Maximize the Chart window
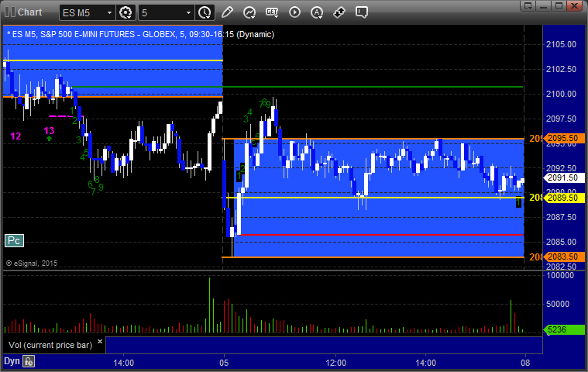The width and height of the screenshot is (588, 372). 559,5
